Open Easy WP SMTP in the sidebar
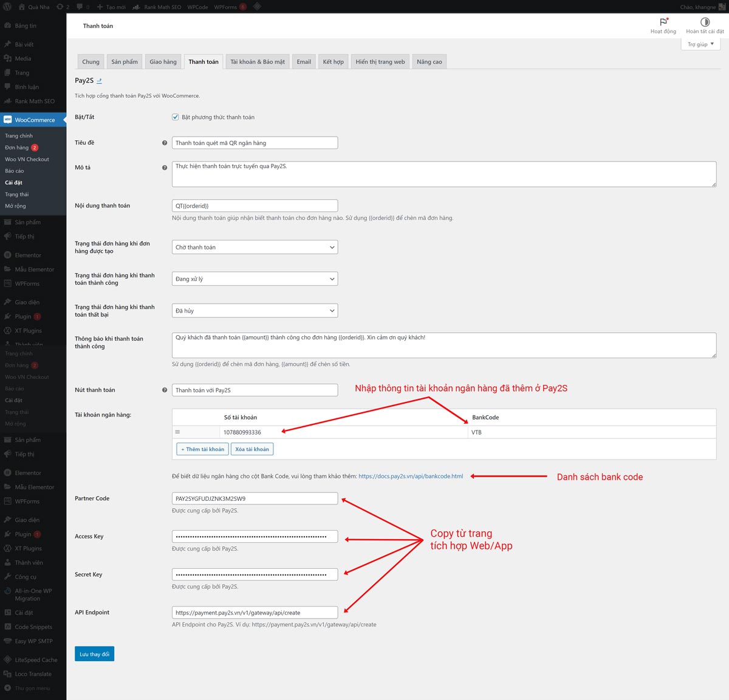Viewport: 729px width, 700px height. 33,641
